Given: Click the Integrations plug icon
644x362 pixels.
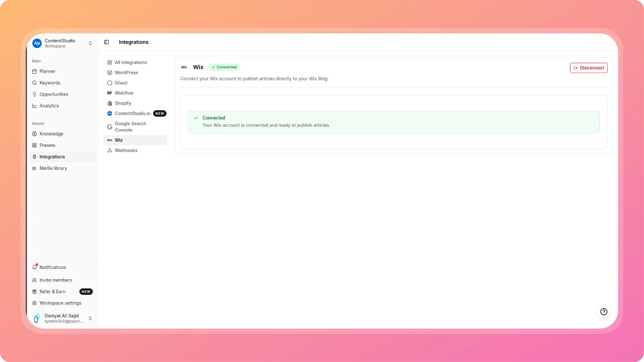Looking at the screenshot, I should click(35, 157).
